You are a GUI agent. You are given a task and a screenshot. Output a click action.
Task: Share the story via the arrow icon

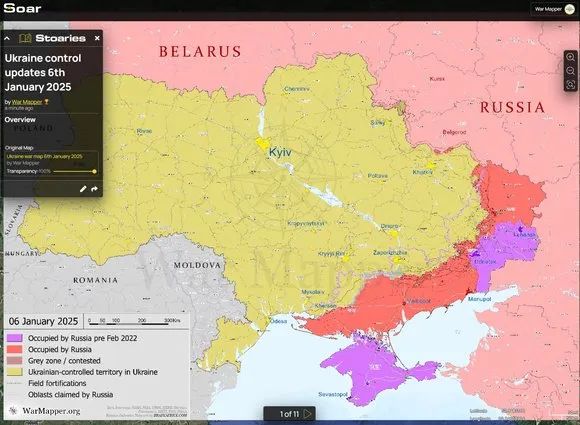pyautogui.click(x=95, y=189)
